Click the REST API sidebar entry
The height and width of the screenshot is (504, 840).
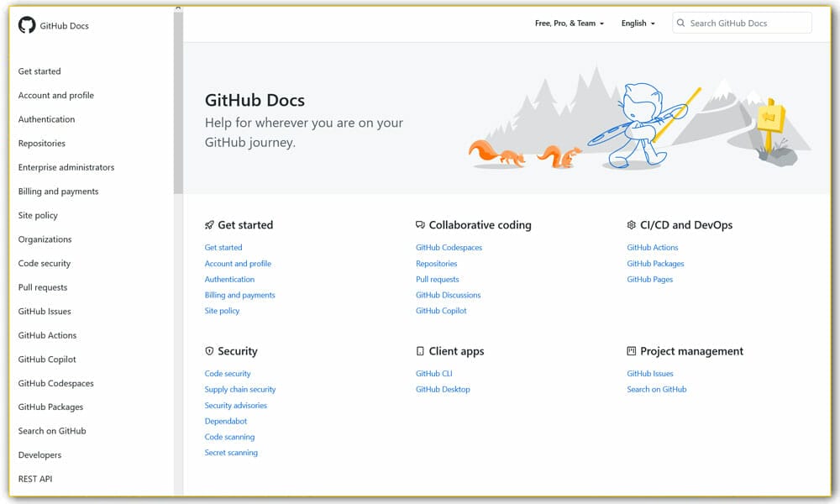[x=34, y=478]
